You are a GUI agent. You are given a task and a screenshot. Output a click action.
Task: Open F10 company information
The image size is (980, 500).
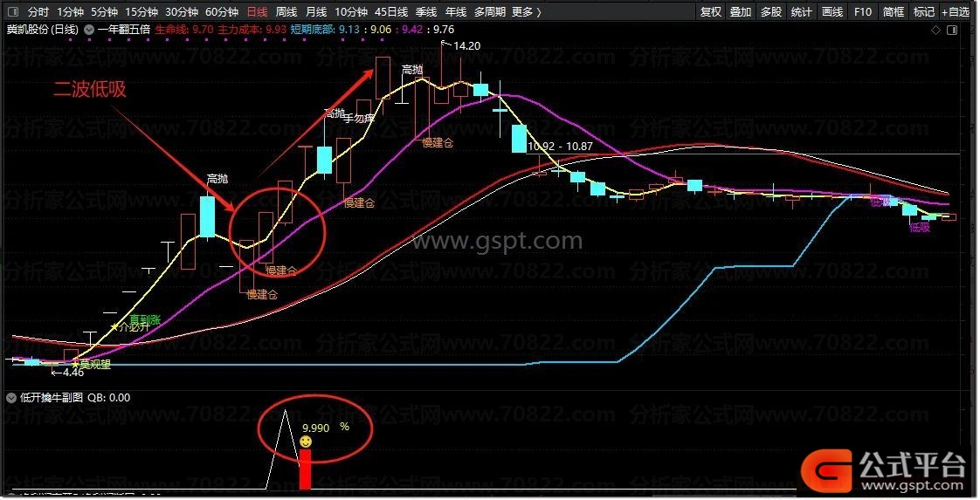coord(862,12)
